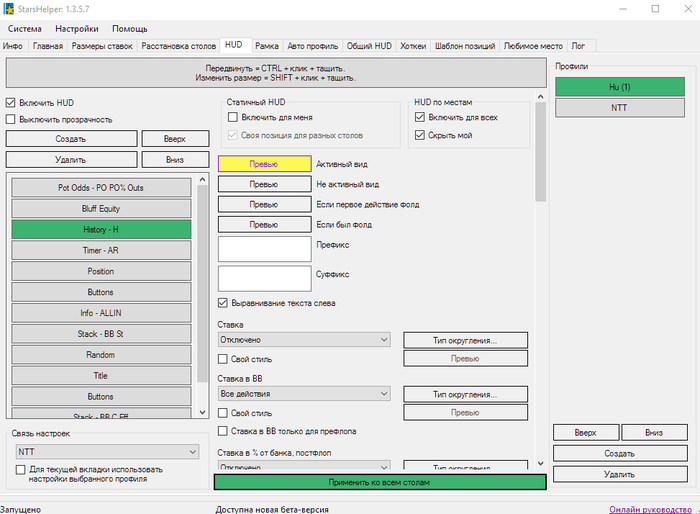This screenshot has height=514, width=700.
Task: Click in the 'Префикс' text field
Action: (264, 248)
